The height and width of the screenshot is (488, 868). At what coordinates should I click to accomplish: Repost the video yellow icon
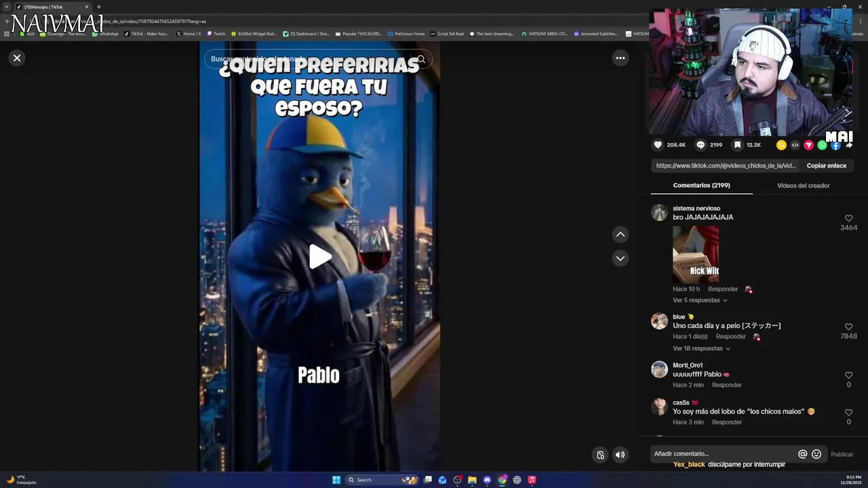pos(781,145)
